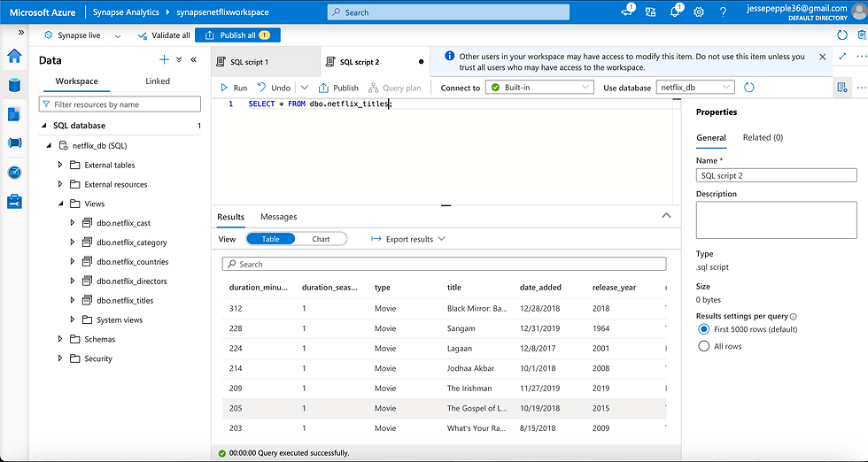Open the Azure header directory switcher icon
868x462 pixels.
click(x=650, y=12)
